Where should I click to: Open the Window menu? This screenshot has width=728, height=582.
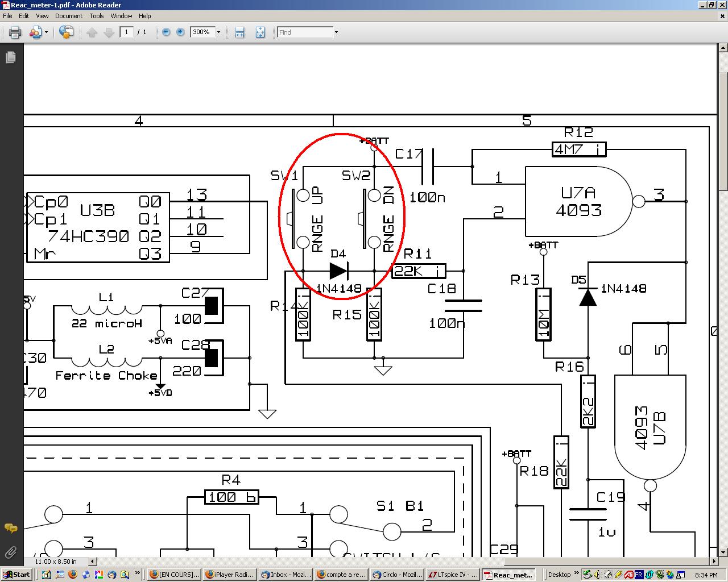pyautogui.click(x=121, y=16)
